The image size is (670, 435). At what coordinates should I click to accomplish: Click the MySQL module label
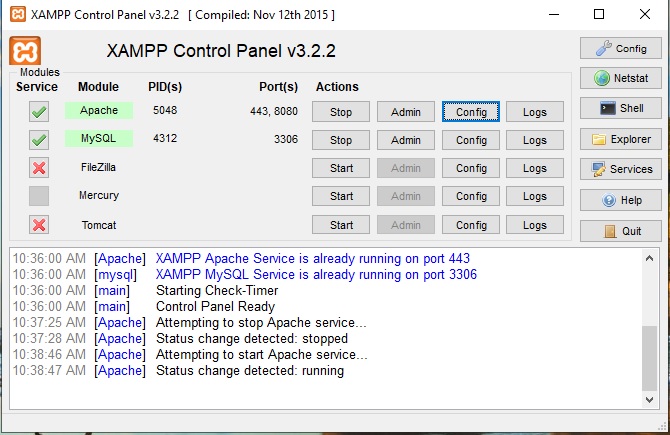coord(99,138)
